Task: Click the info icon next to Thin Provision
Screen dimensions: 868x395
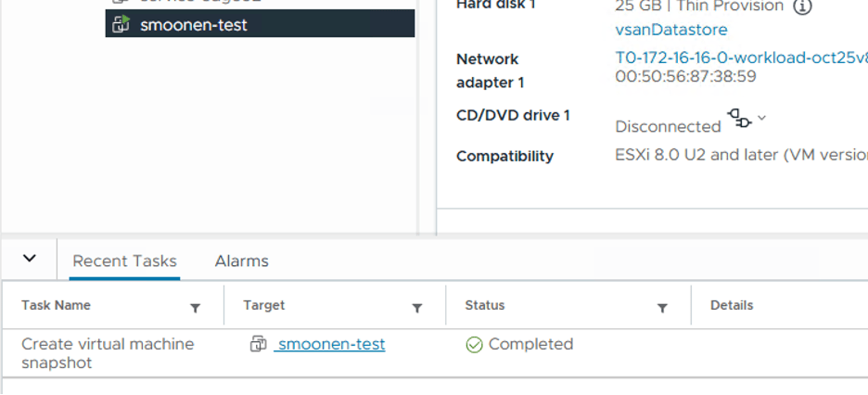Action: click(803, 6)
